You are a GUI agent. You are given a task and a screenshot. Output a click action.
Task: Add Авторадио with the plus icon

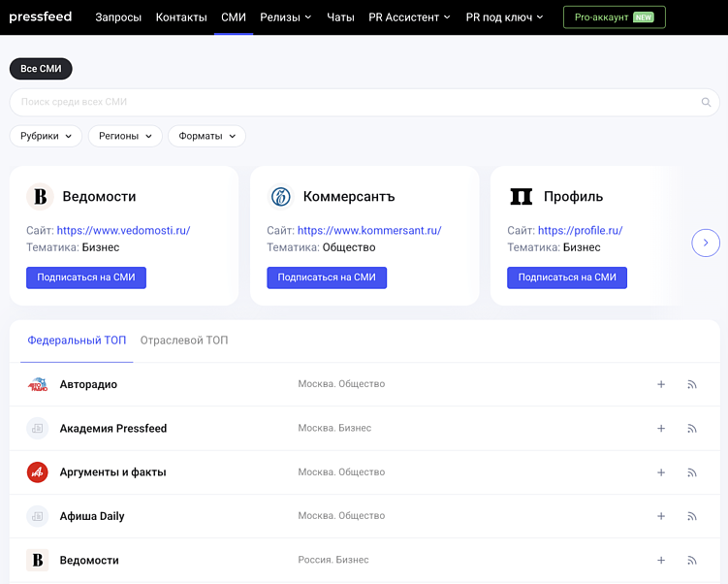click(661, 384)
